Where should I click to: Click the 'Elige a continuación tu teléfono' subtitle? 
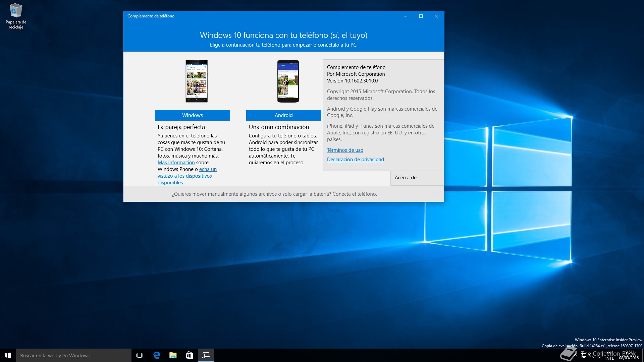(284, 45)
